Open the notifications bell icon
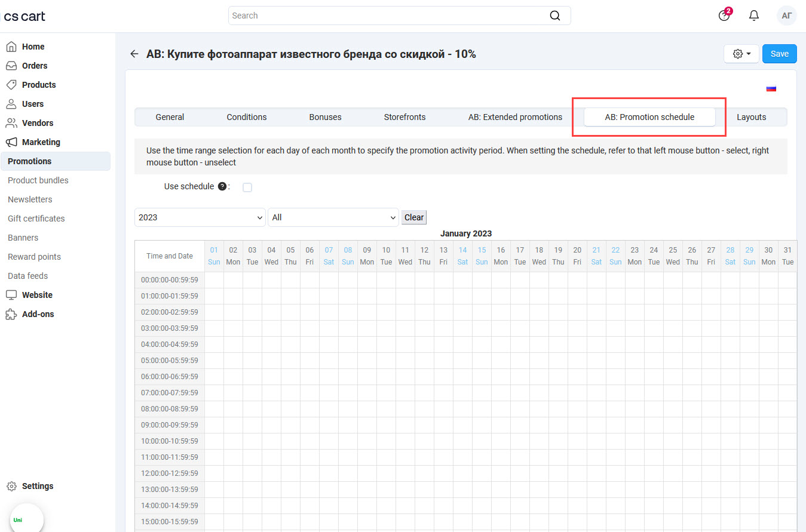This screenshot has width=806, height=532. (x=753, y=16)
